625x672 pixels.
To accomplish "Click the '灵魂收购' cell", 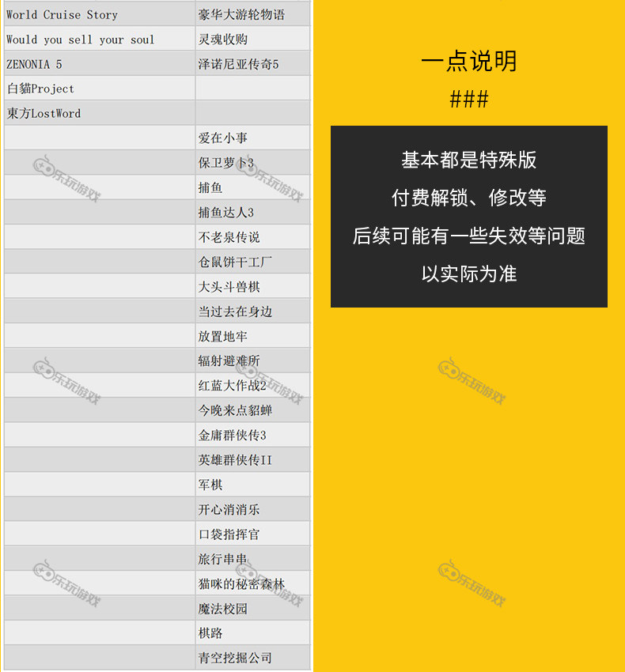I will pos(252,39).
